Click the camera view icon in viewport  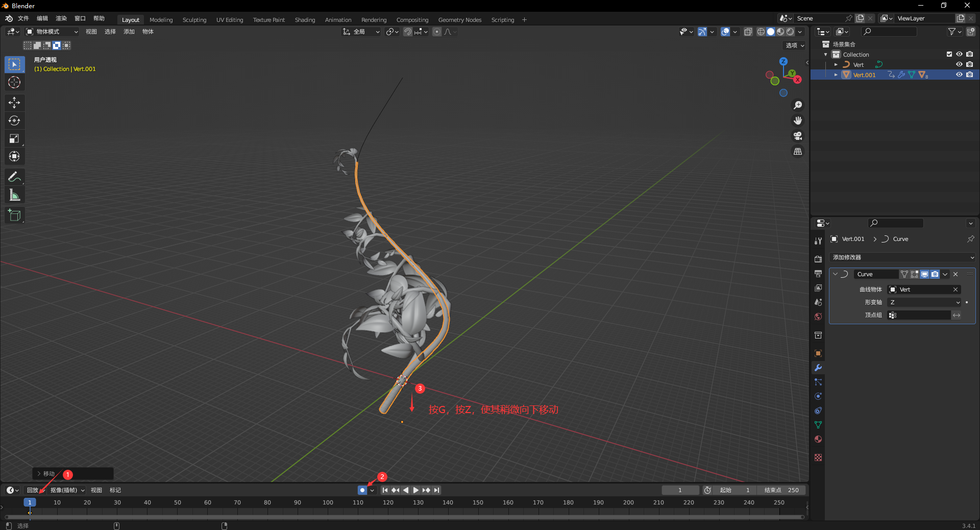tap(797, 136)
